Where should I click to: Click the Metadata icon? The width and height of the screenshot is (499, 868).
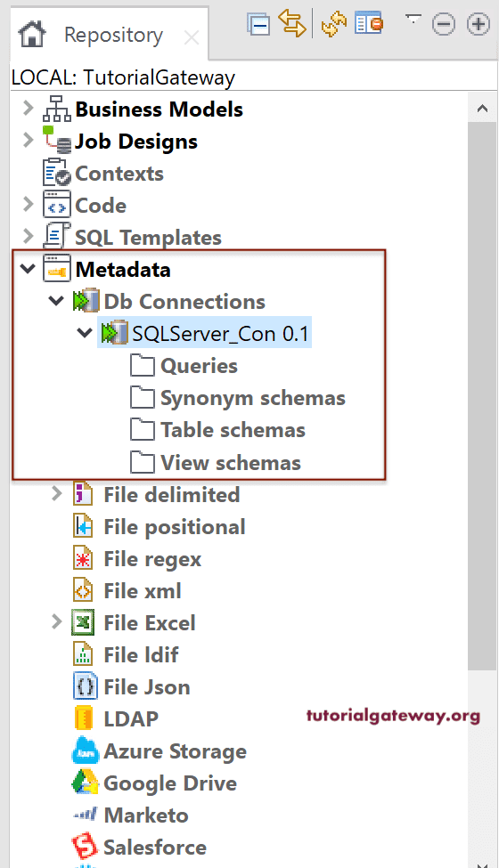click(57, 269)
